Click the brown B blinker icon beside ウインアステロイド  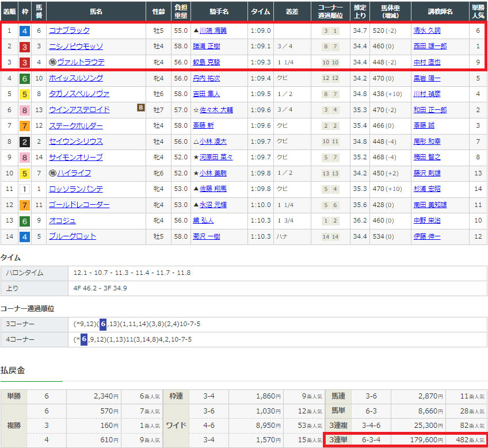(x=140, y=107)
